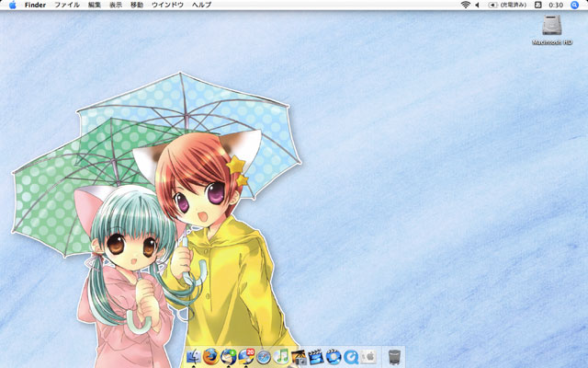Click the 0:30 clock in menu bar
Screen dimensions: 588x368
(556, 5)
